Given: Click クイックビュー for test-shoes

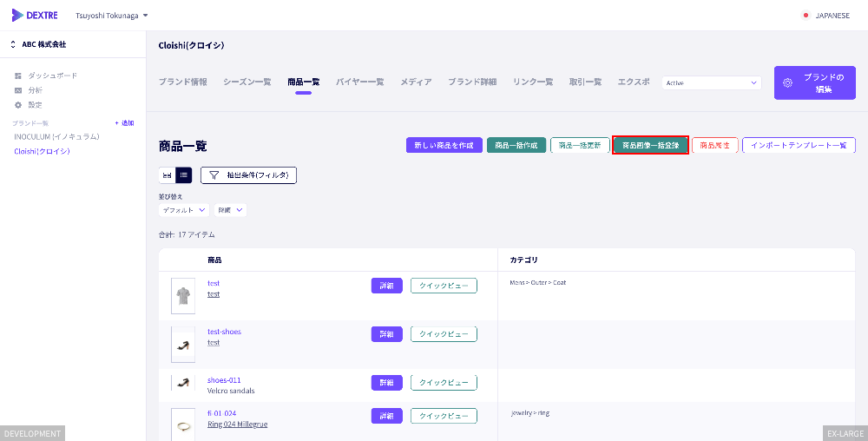Looking at the screenshot, I should (444, 334).
